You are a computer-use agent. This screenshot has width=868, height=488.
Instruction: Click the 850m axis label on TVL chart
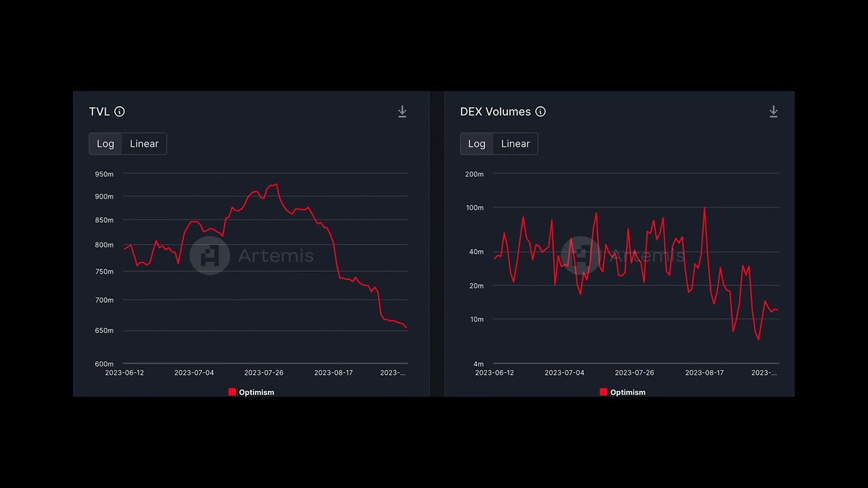pos(104,220)
